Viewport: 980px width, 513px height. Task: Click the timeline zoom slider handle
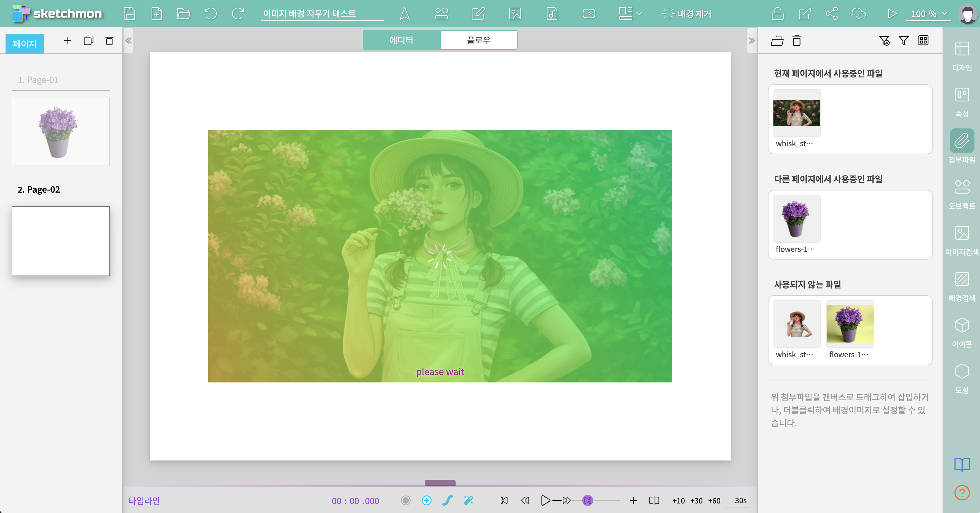click(588, 500)
